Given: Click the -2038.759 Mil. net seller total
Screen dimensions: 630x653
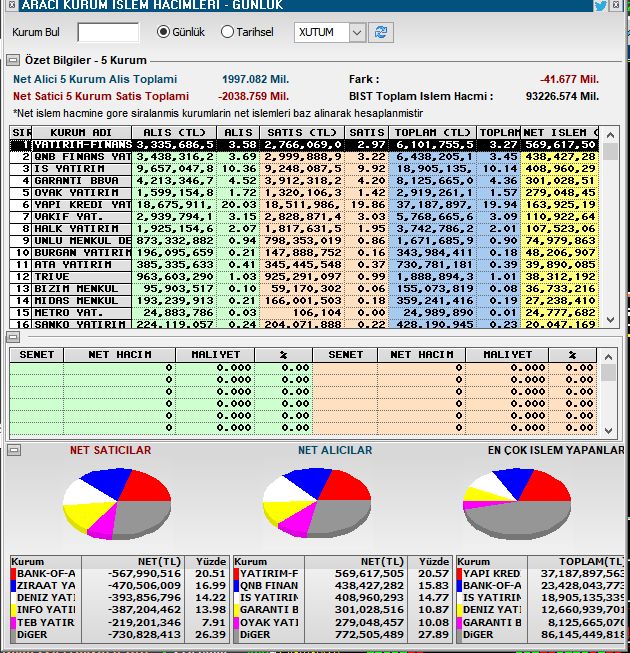Looking at the screenshot, I should coord(253,96).
